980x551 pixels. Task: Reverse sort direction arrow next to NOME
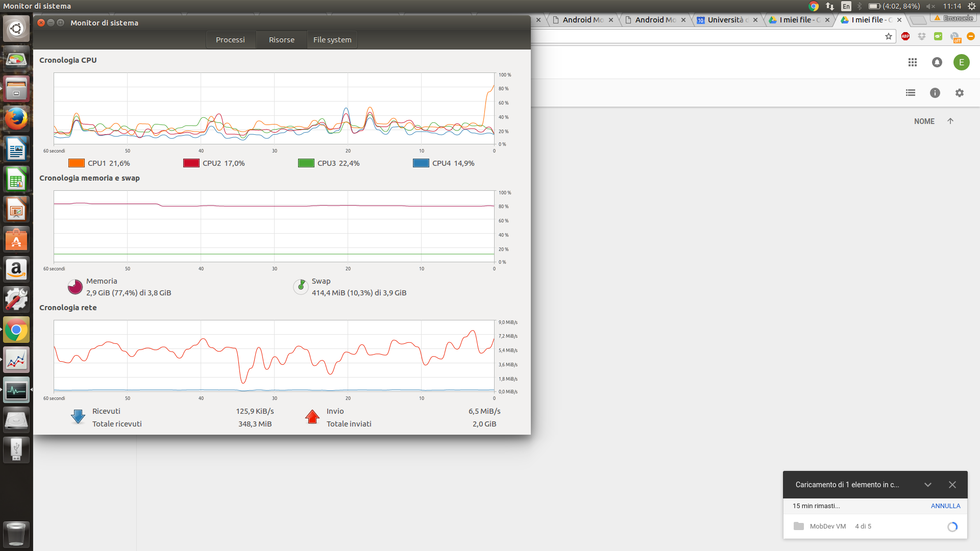point(950,121)
